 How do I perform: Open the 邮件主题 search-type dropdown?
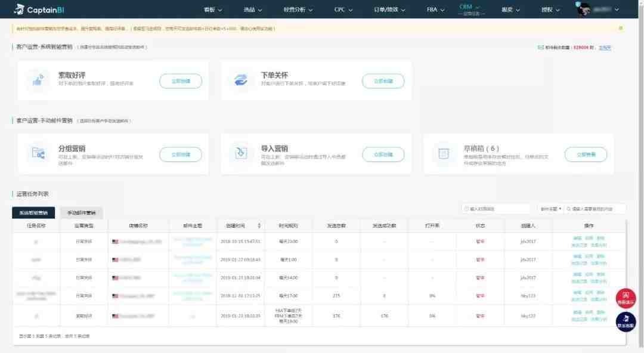point(551,209)
